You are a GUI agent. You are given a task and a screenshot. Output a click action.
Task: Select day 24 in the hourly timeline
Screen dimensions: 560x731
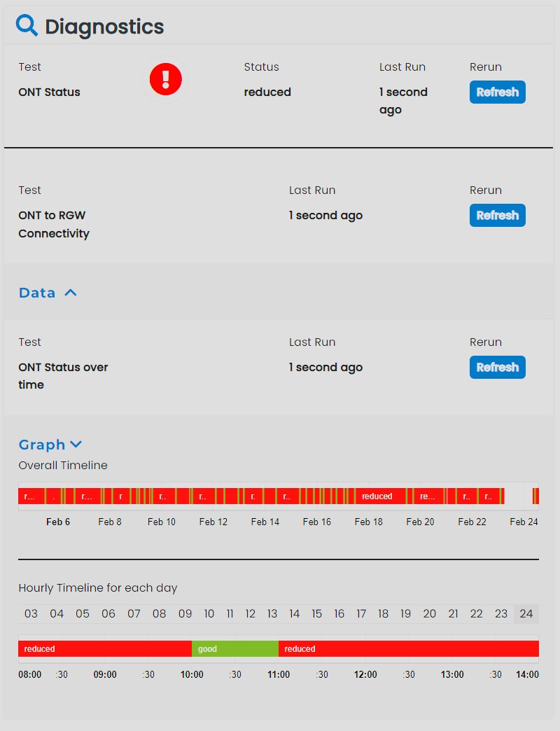tap(526, 613)
